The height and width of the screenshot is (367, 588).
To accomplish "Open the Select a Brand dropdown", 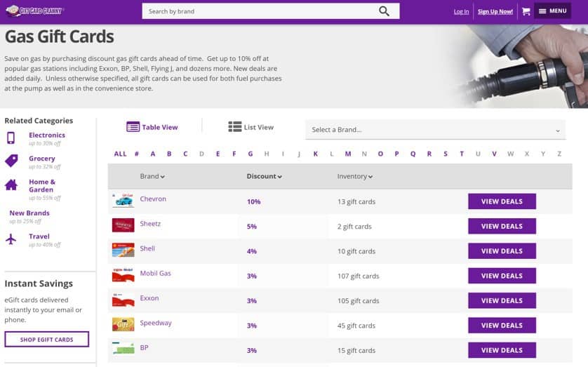I will pyautogui.click(x=435, y=130).
